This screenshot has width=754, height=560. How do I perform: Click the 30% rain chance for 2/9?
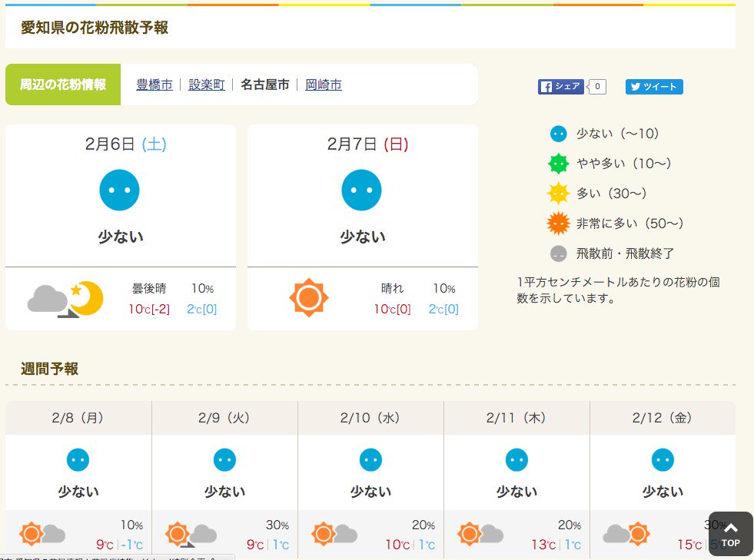click(277, 525)
